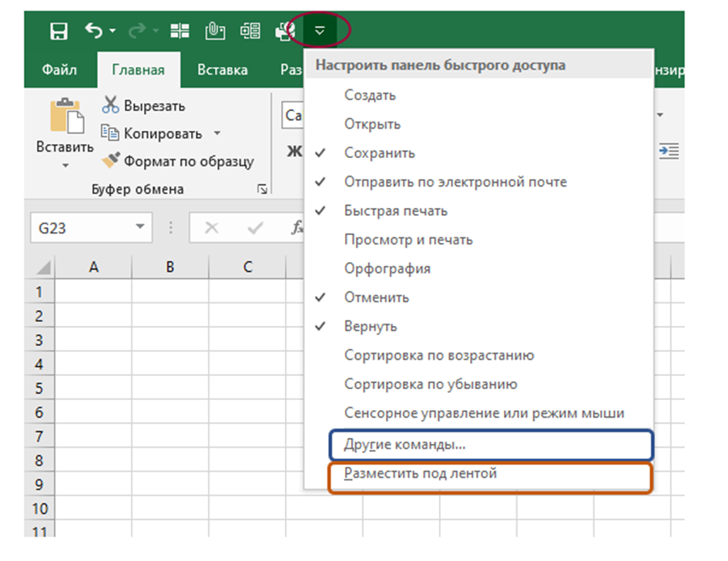Switch to the Вставка tab
The image size is (728, 561).
pos(223,69)
